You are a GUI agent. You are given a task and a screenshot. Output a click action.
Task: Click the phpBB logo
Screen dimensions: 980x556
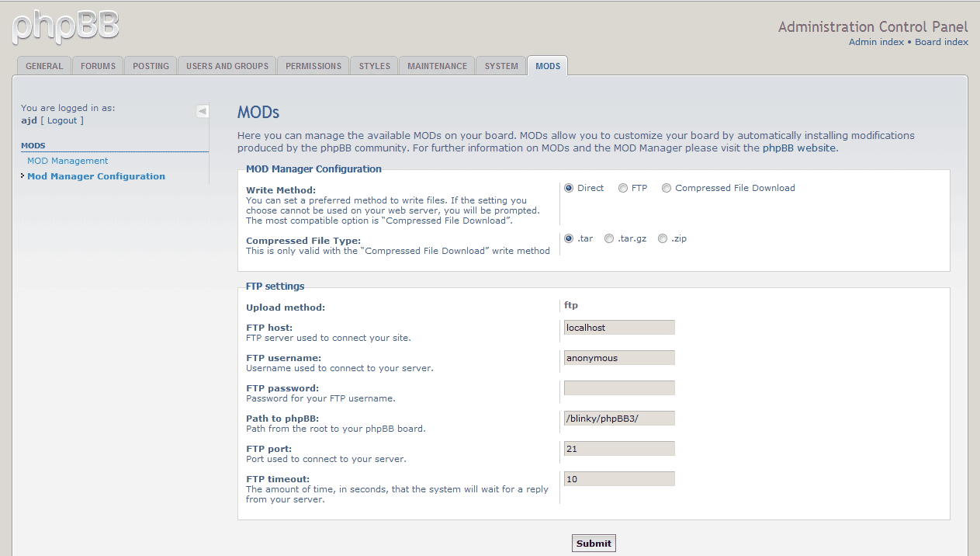(x=66, y=26)
